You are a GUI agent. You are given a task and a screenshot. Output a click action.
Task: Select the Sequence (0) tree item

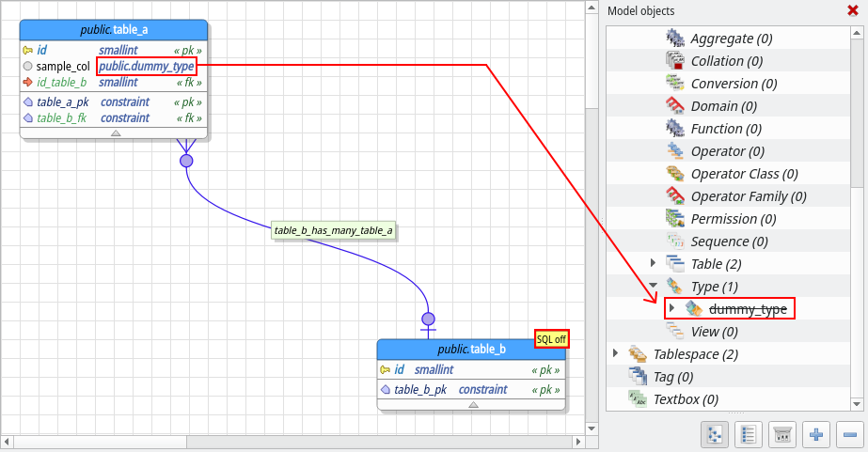pyautogui.click(x=730, y=242)
